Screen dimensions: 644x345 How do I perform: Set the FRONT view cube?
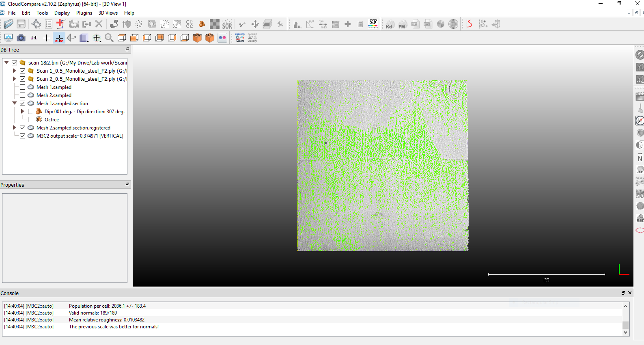click(197, 38)
